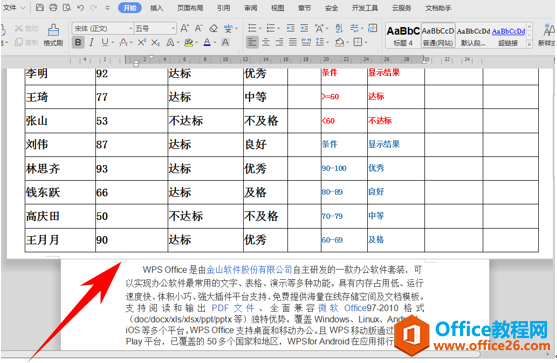This screenshot has width=557, height=363.
Task: Click the Increase Font Size icon
Action: 184,28
